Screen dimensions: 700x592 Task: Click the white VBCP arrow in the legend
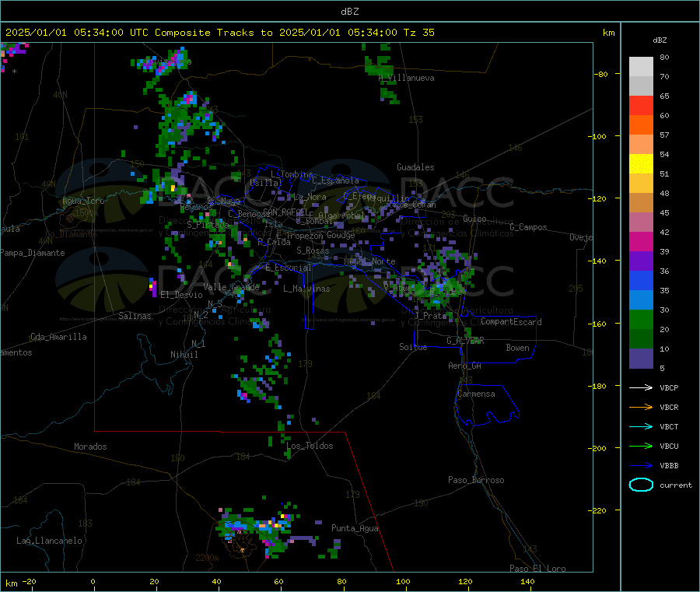click(x=641, y=387)
